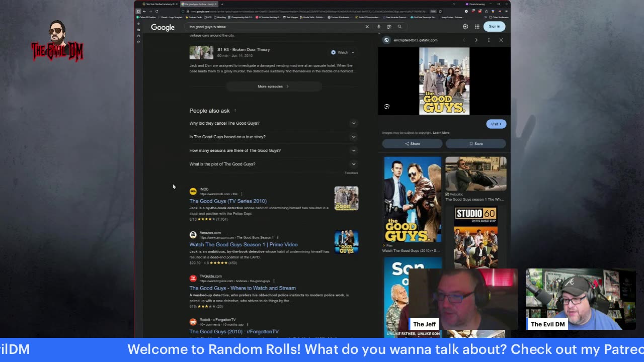
Task: Open 'The Good Guys (2010) : r/ForgottenTV' link
Action: click(x=234, y=332)
